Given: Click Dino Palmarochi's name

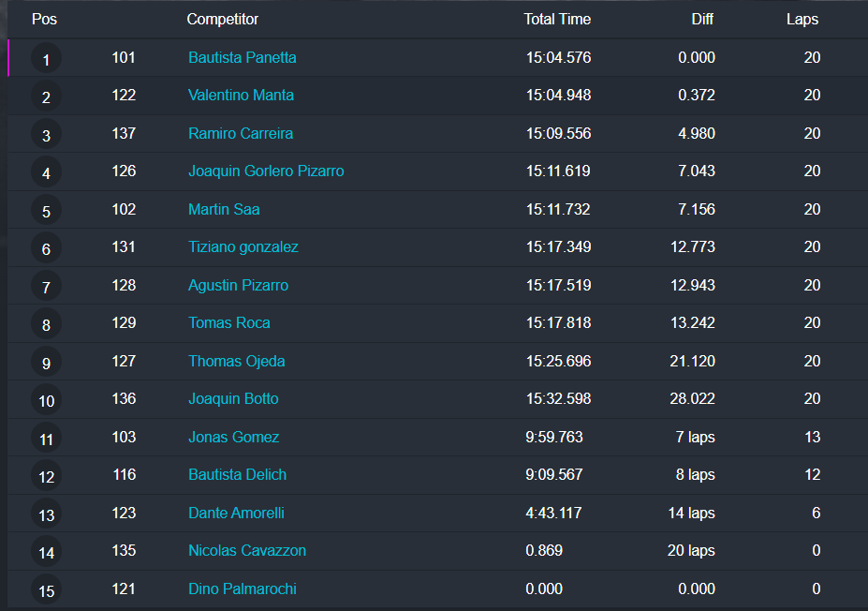Looking at the screenshot, I should tap(243, 589).
